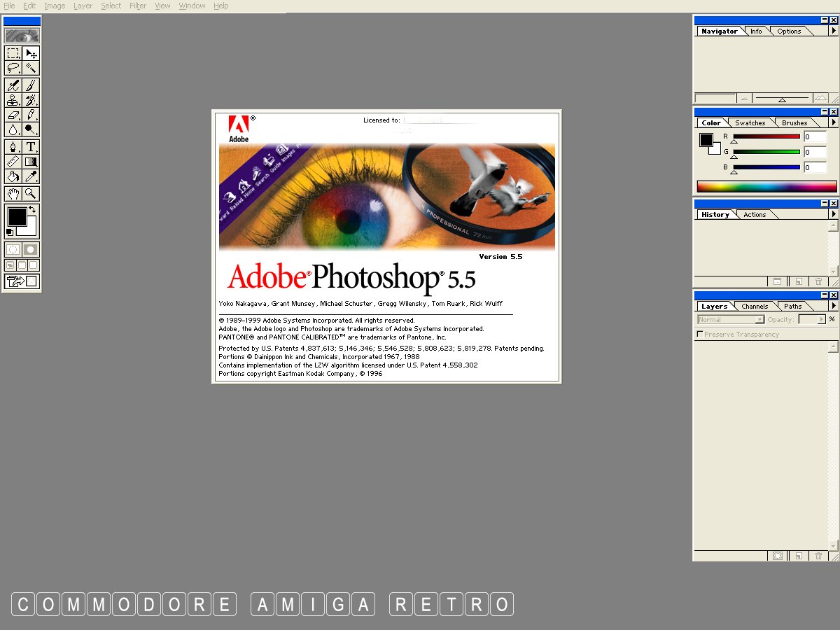Select the Hand tool

[13, 194]
